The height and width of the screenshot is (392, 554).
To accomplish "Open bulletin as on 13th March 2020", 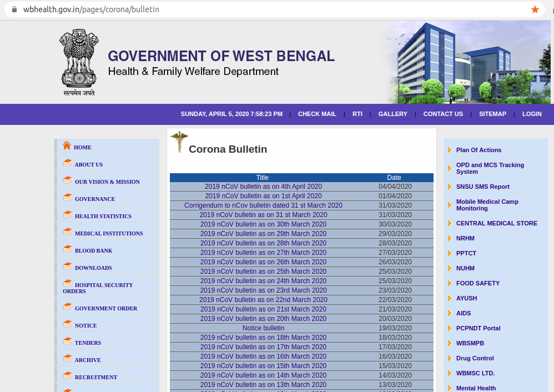I will (263, 385).
